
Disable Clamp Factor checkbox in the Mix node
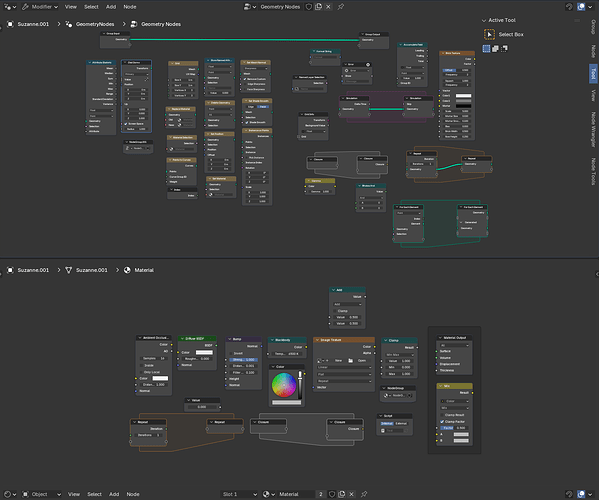pos(442,421)
